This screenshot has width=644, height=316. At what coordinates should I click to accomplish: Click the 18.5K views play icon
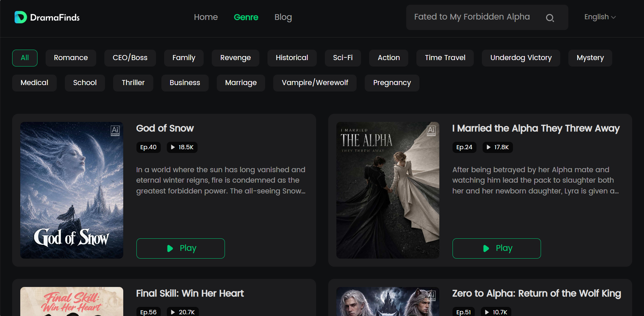pyautogui.click(x=173, y=147)
